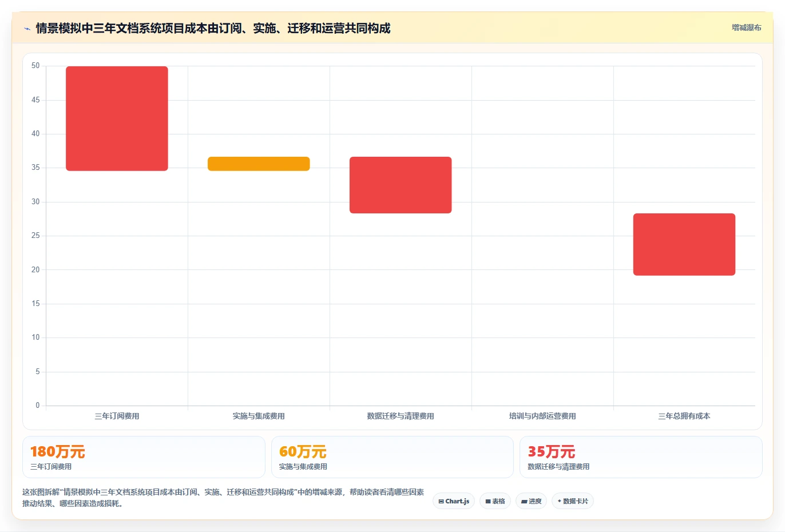Select the 180万元 data card
Screen dimensions: 785x532
[144, 457]
